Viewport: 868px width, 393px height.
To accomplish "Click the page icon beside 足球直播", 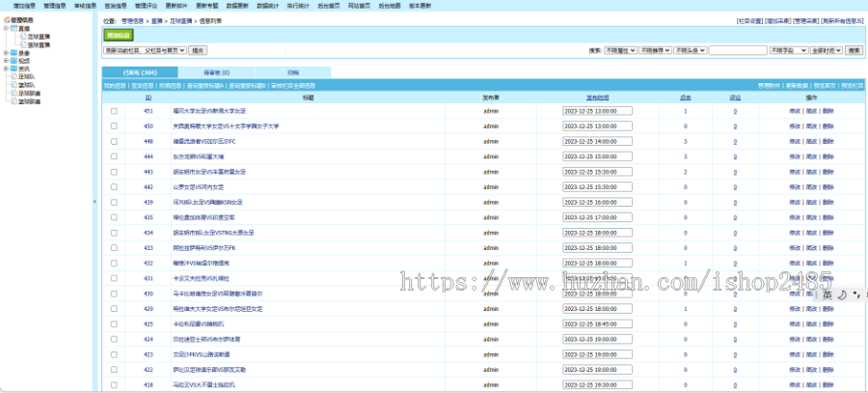I will tap(23, 36).
